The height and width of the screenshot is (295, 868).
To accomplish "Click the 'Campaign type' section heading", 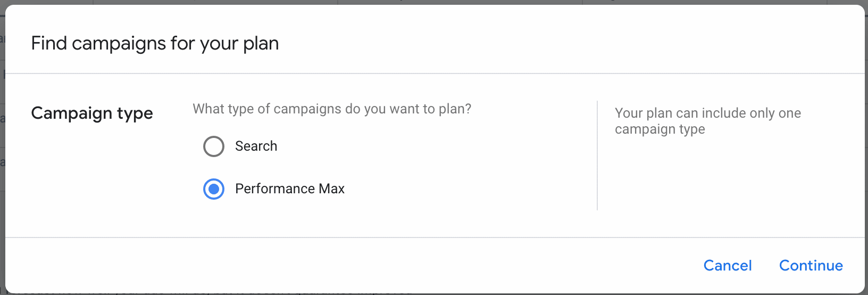I will click(92, 113).
